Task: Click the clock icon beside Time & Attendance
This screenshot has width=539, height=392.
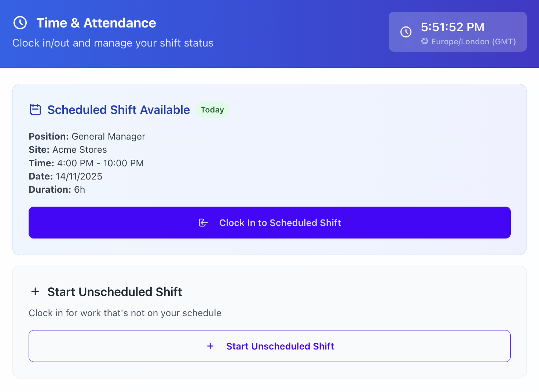Action: (20, 23)
